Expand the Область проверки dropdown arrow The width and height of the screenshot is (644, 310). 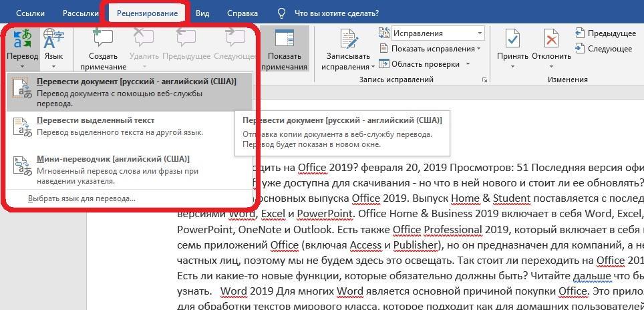pyautogui.click(x=468, y=64)
